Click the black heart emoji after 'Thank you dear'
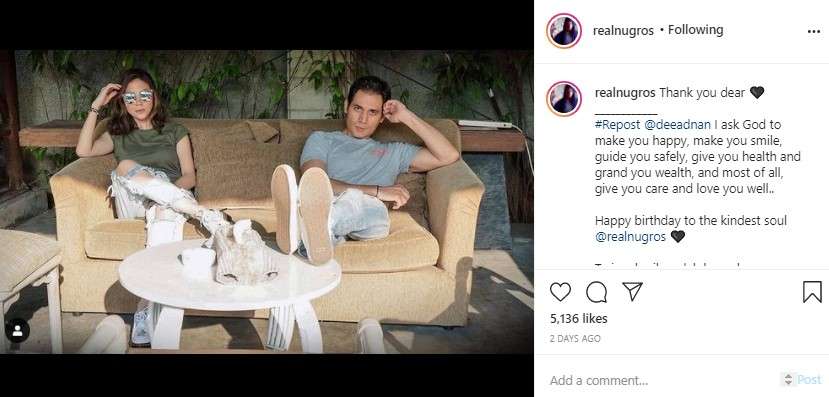Screen dimensions: 829x397 [757, 93]
